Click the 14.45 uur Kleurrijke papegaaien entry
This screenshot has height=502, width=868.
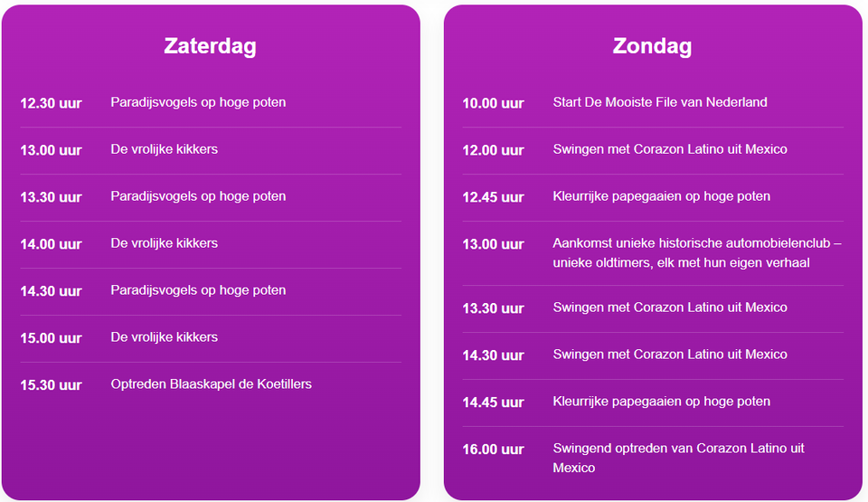point(662,402)
